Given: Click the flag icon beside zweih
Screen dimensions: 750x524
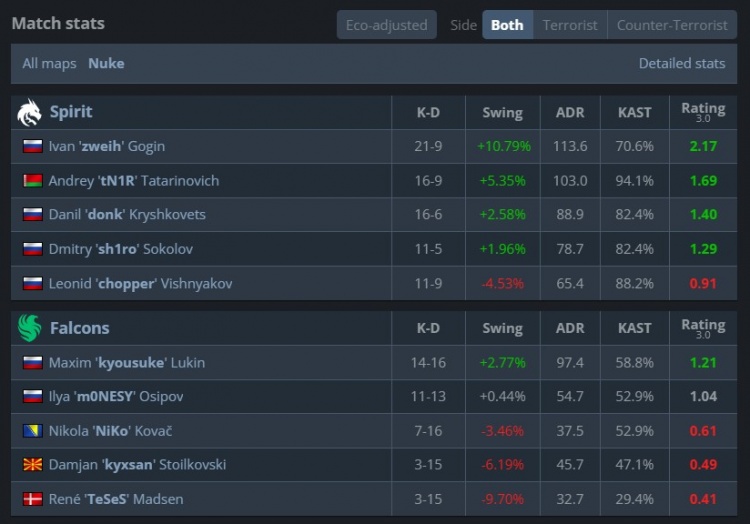Looking at the screenshot, I should pyautogui.click(x=32, y=146).
